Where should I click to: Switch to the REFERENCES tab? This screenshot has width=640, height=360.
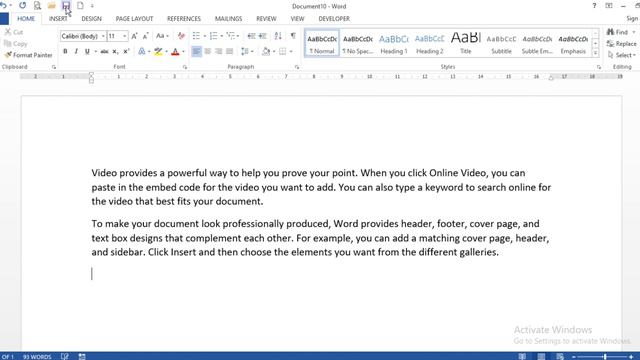coord(184,19)
